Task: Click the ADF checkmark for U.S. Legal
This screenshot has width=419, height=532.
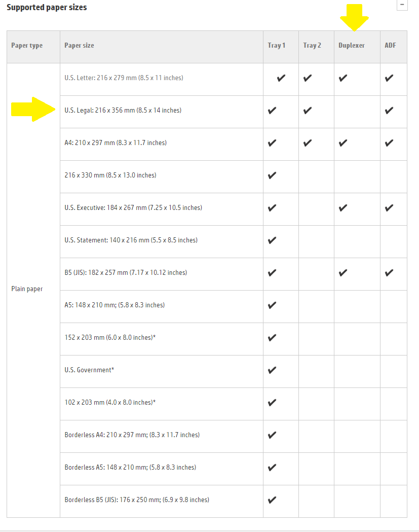Action: point(389,111)
